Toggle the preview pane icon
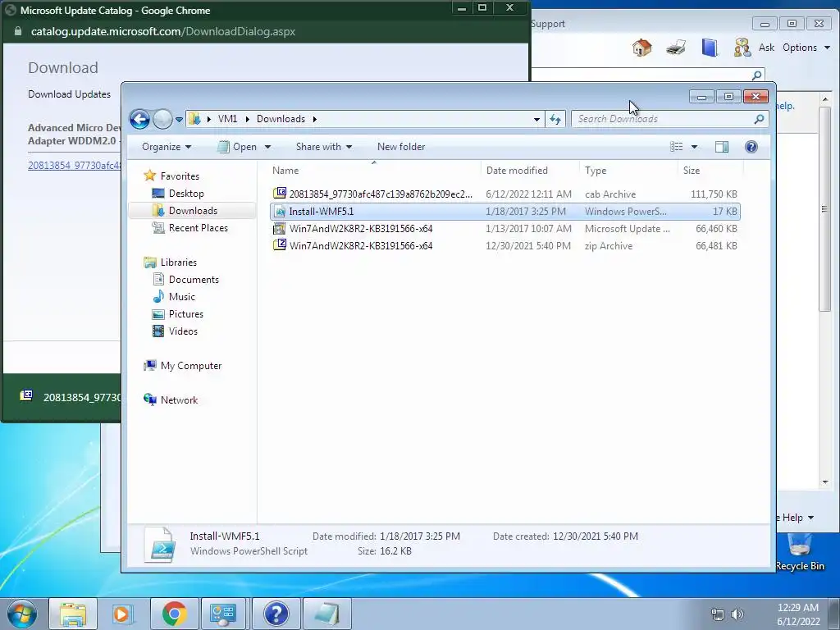Screen dimensions: 840x630 pos(722,147)
